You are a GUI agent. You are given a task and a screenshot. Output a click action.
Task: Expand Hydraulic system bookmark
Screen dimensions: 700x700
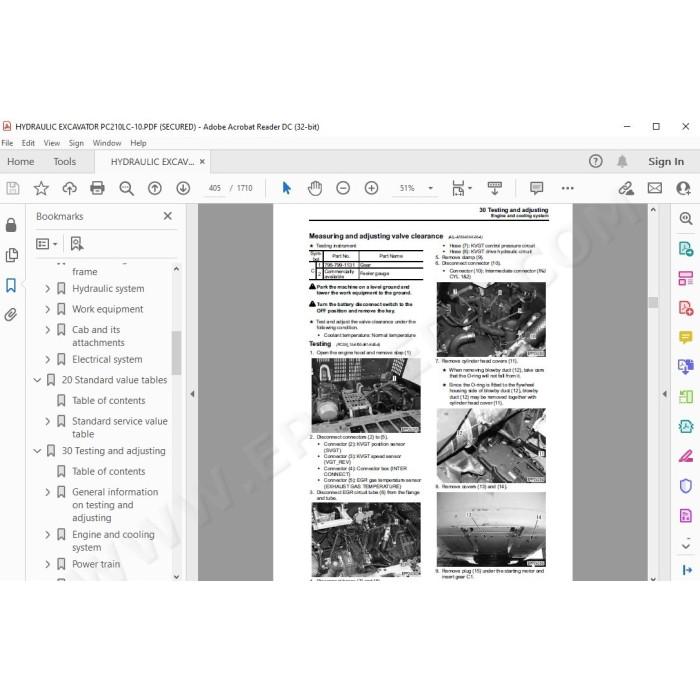point(47,289)
